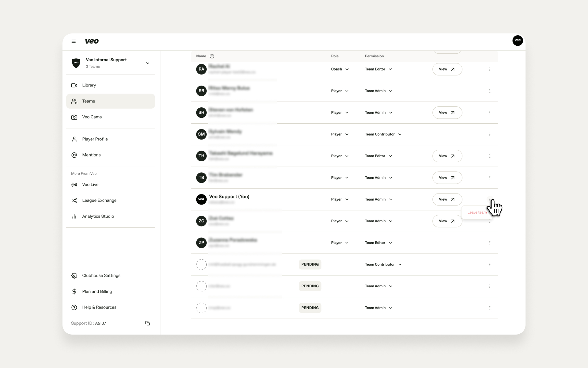Open permission dropdown for TH row

[379, 156]
